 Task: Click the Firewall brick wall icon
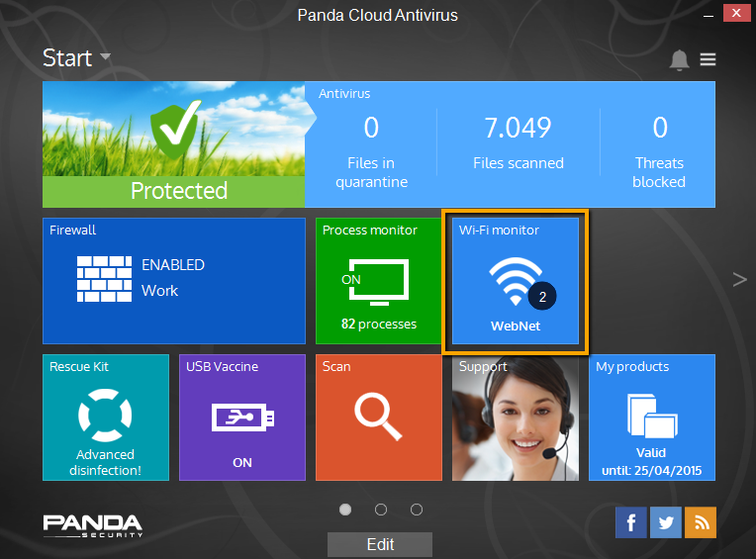[x=104, y=279]
